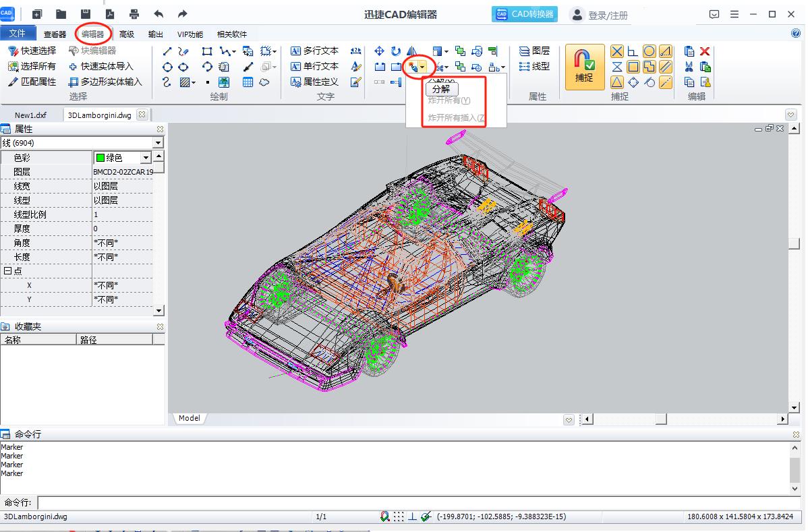Click the CAD转换器 converter button
The width and height of the screenshot is (808, 532).
pyautogui.click(x=525, y=14)
